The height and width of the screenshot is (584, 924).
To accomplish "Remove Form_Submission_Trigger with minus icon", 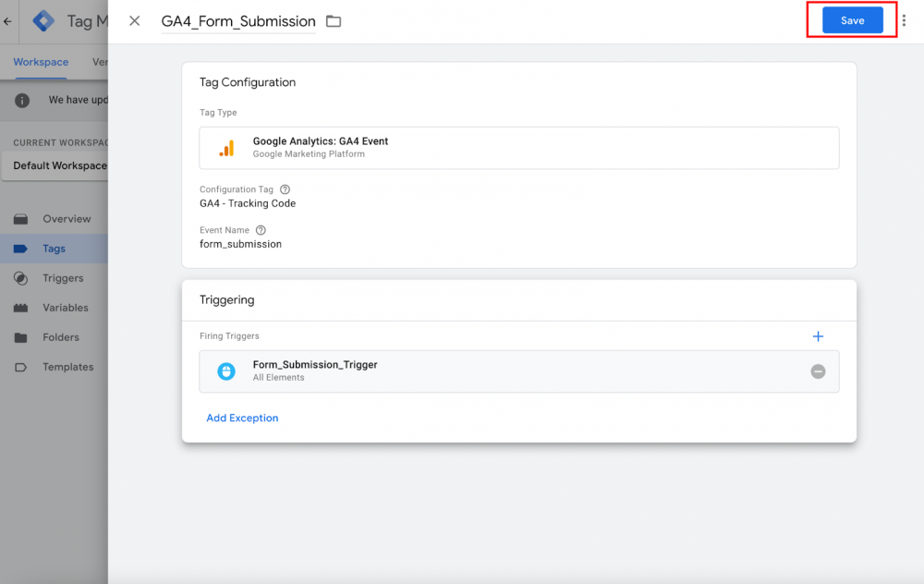I will click(x=818, y=371).
